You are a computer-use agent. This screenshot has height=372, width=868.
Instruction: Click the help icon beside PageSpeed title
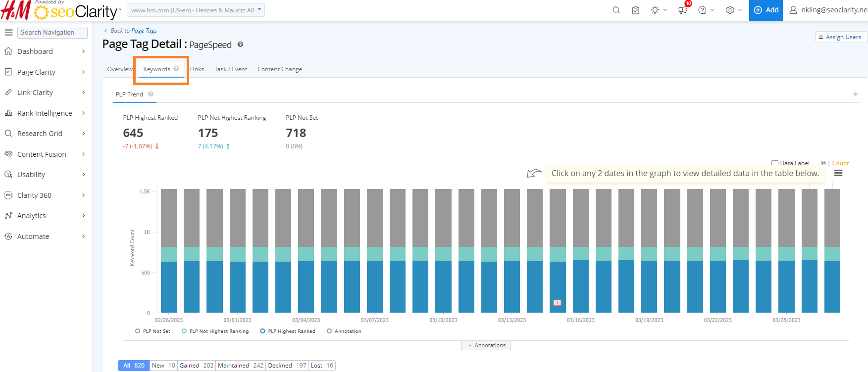click(240, 45)
